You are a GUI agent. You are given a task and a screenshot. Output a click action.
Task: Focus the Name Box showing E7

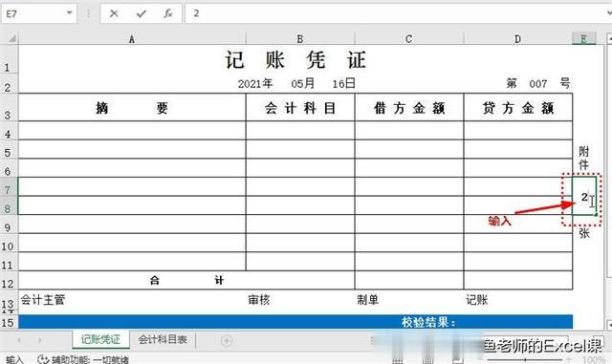click(x=33, y=13)
